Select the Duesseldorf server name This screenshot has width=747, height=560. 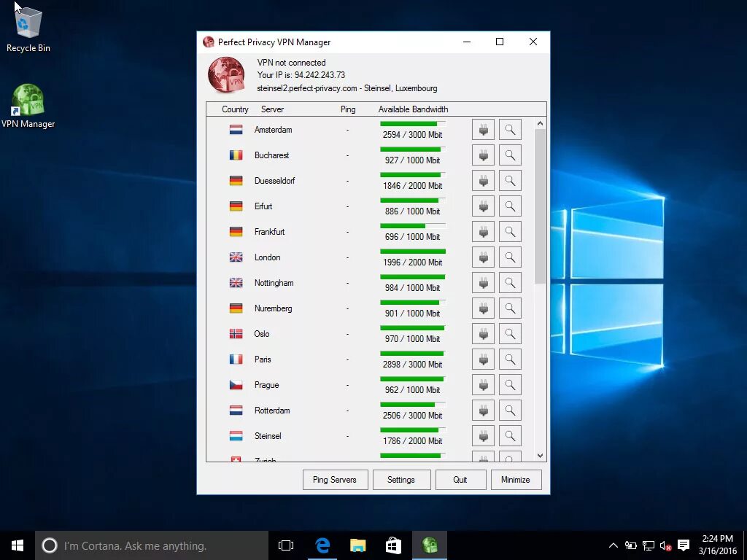point(274,181)
